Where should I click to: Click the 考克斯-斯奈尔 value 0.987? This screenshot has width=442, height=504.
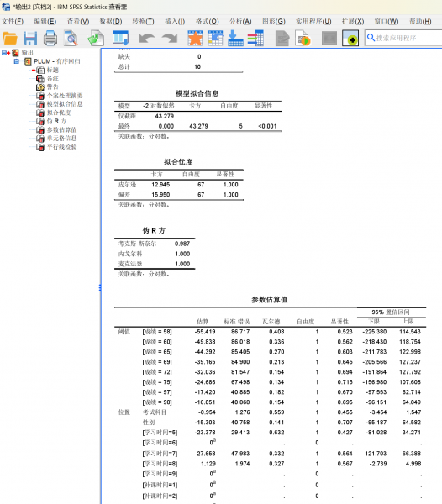pyautogui.click(x=182, y=244)
